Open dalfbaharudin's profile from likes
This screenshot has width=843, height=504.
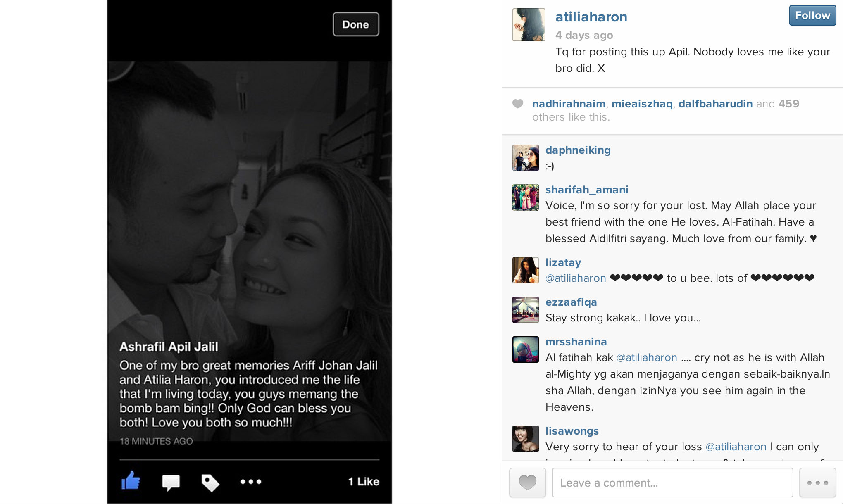[715, 104]
